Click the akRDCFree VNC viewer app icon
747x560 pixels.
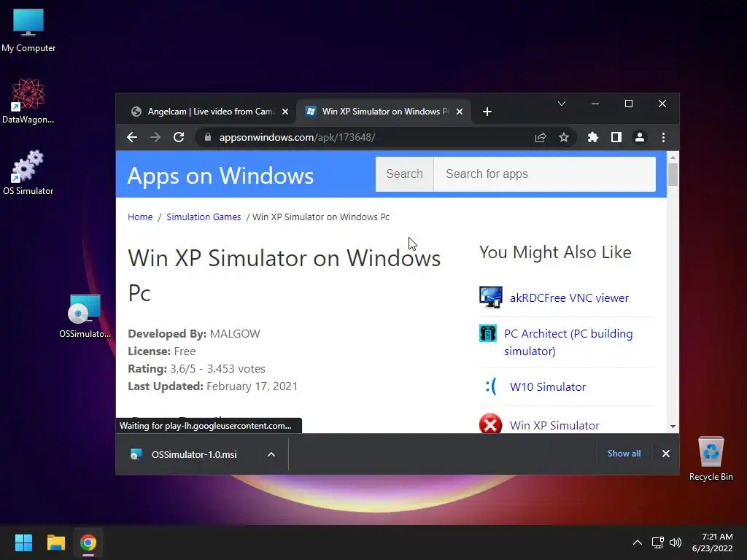pos(490,297)
